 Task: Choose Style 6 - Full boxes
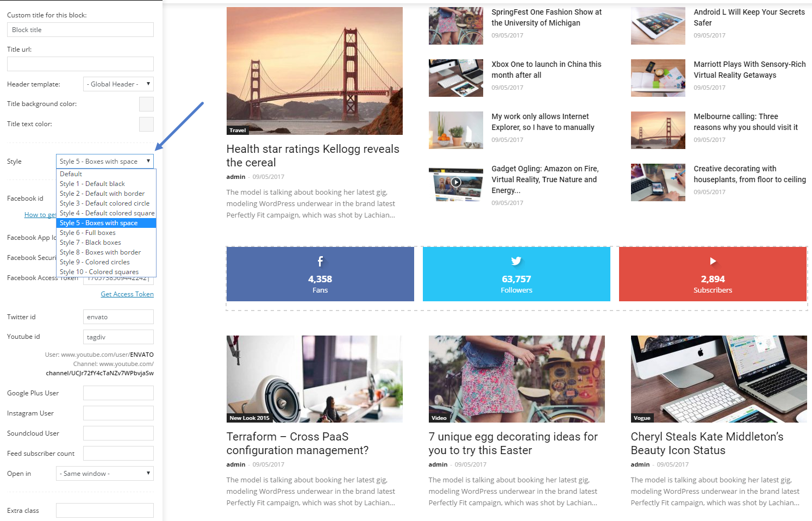tap(107, 233)
